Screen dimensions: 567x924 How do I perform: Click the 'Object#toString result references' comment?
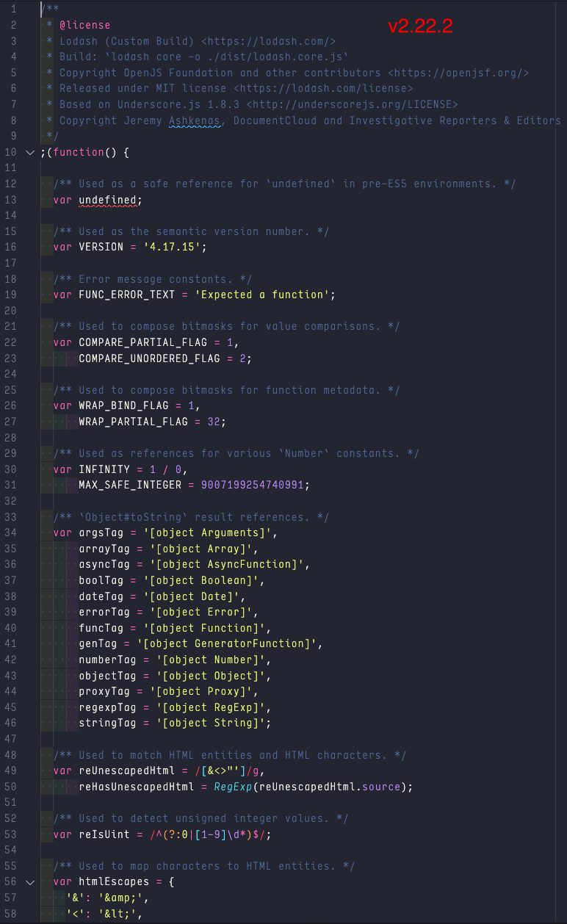click(x=191, y=517)
